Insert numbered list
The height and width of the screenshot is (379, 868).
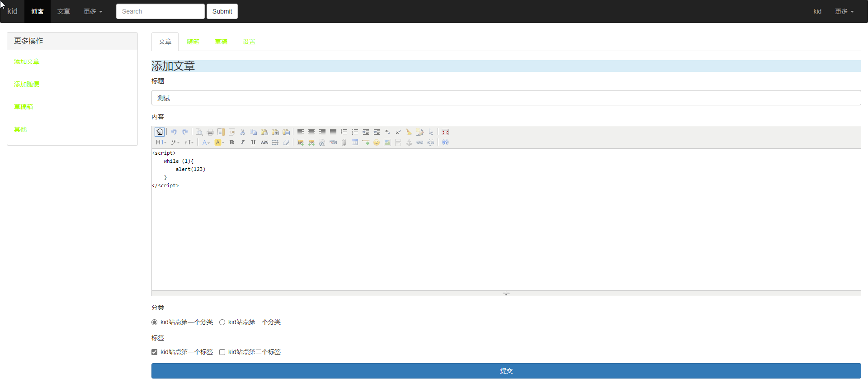tap(344, 132)
